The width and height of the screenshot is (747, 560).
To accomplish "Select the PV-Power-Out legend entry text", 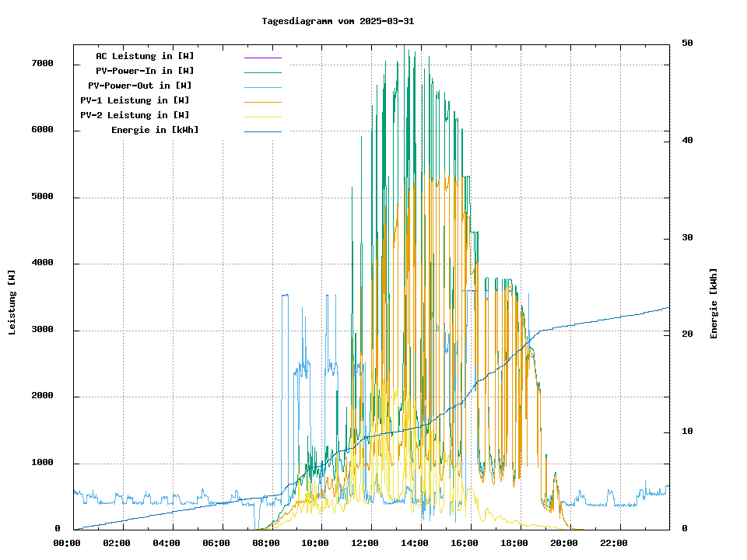I will [140, 86].
